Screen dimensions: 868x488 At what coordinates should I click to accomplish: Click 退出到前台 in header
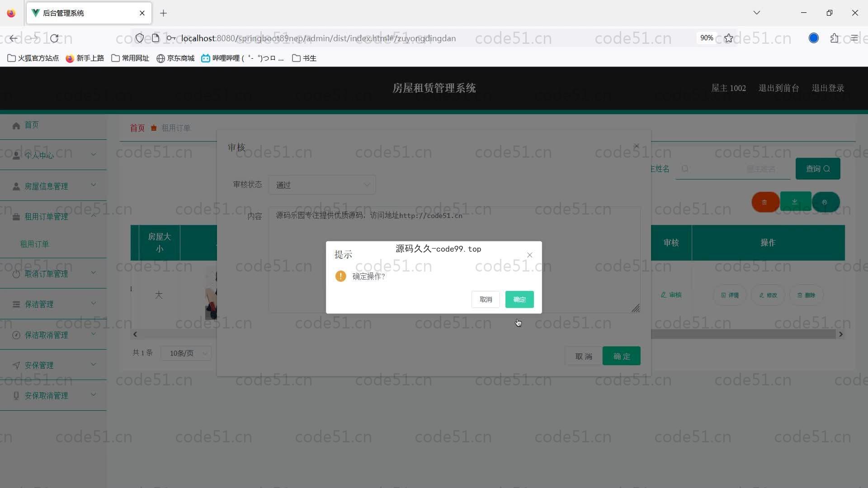click(778, 88)
